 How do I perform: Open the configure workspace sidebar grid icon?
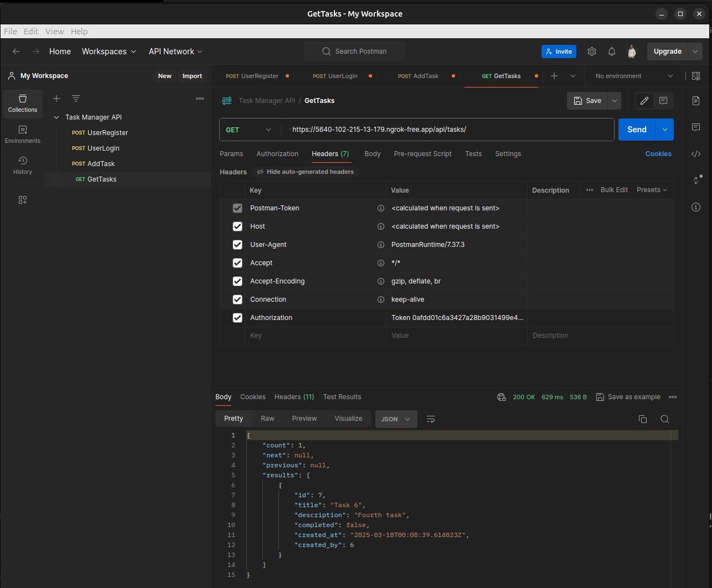(x=23, y=200)
